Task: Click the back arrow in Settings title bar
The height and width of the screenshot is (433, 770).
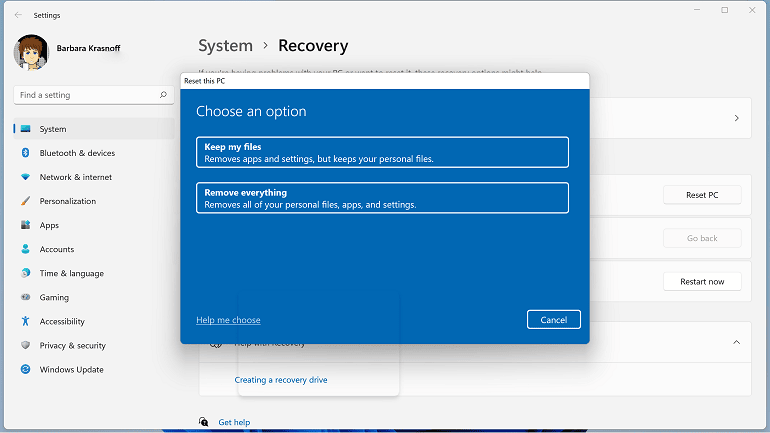Action: (x=18, y=15)
